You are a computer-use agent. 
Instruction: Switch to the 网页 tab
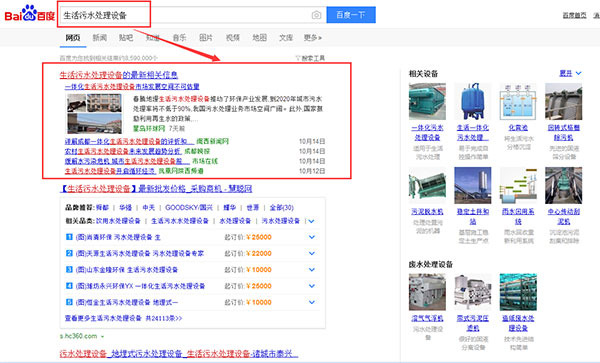(x=73, y=37)
